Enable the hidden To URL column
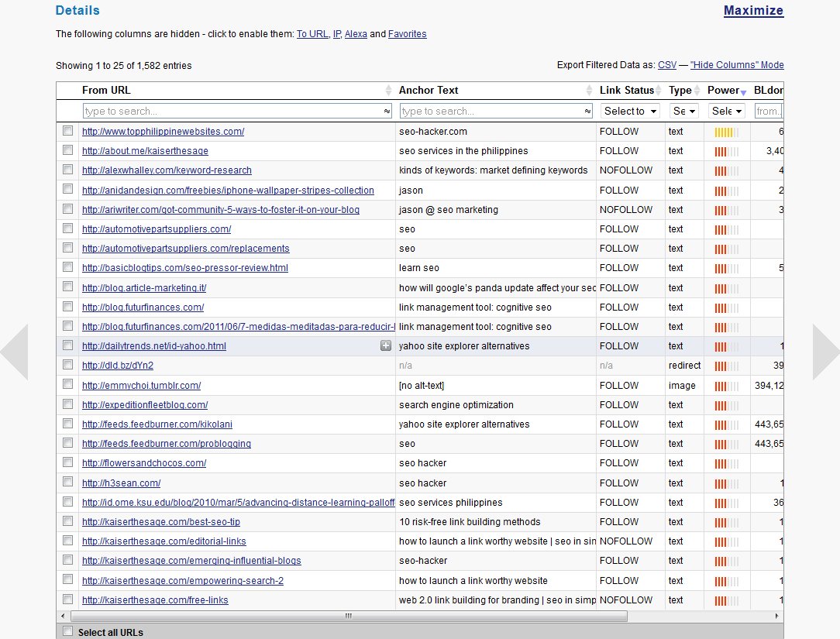Screen dimensions: 840x639 coord(312,34)
